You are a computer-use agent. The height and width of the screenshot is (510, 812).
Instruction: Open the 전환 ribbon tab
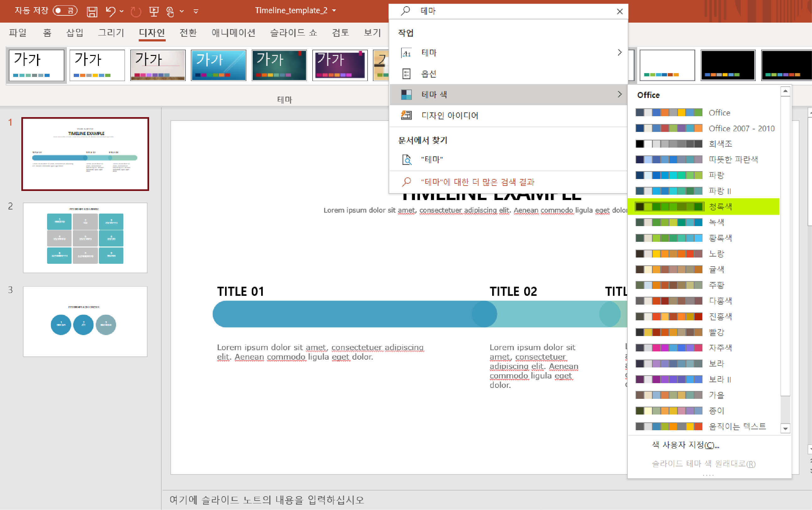coord(188,33)
